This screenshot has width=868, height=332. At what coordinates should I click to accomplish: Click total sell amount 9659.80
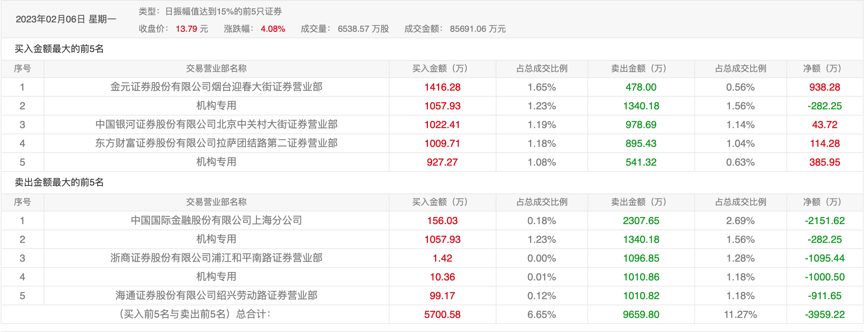tap(641, 314)
